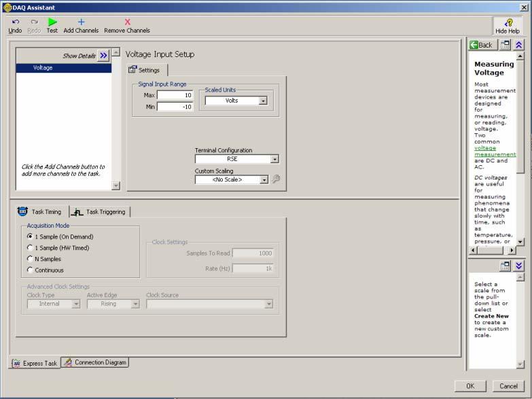
Task: Click channel list scrollbar up arrow
Action: click(x=116, y=52)
